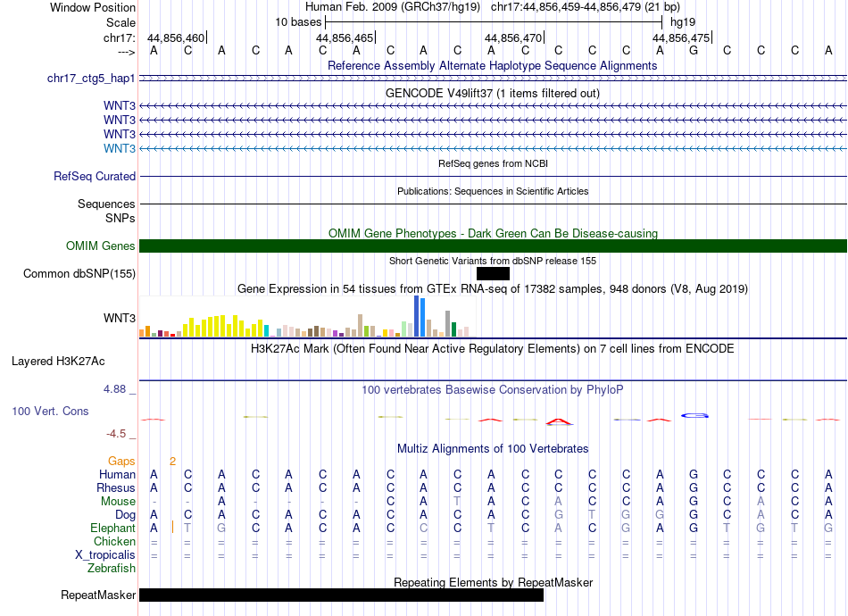Screen dimensions: 848x616
Task: Click the Scale label
Action: 121,22
